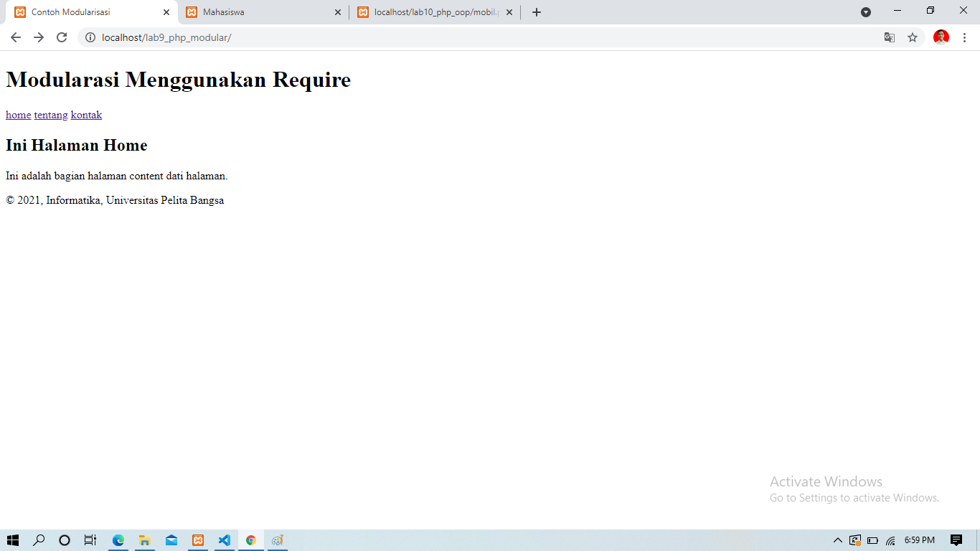980x551 pixels.
Task: Go back to the previous page
Action: tap(16, 37)
